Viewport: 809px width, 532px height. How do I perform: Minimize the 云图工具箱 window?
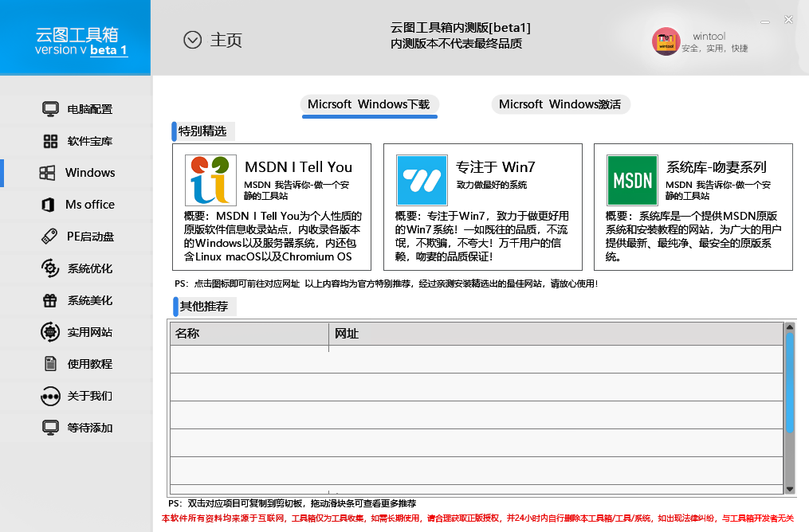point(765,22)
